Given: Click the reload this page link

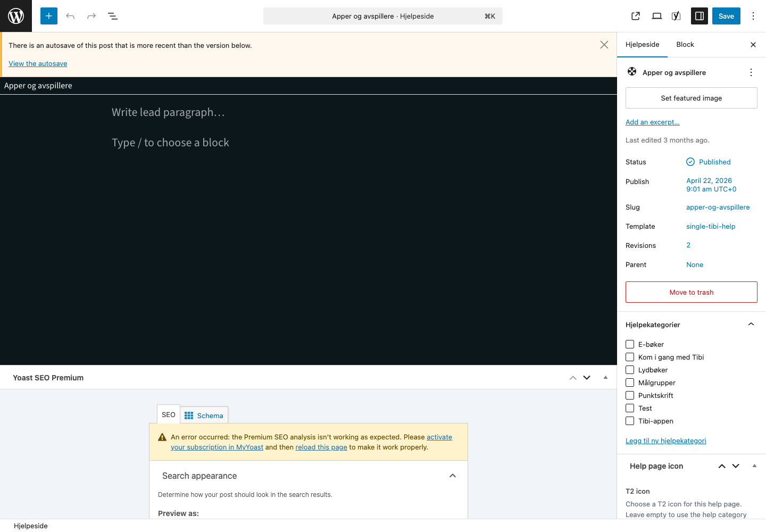Looking at the screenshot, I should pyautogui.click(x=321, y=447).
